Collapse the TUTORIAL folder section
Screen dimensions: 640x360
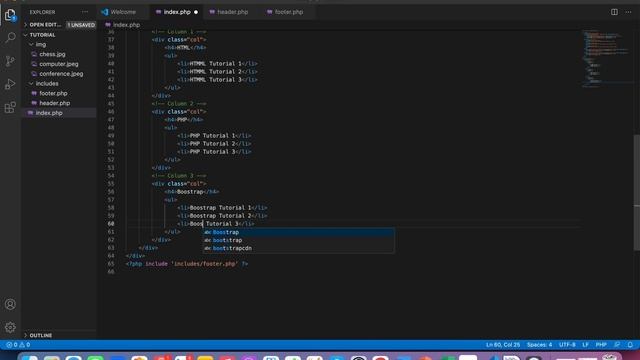point(42,35)
